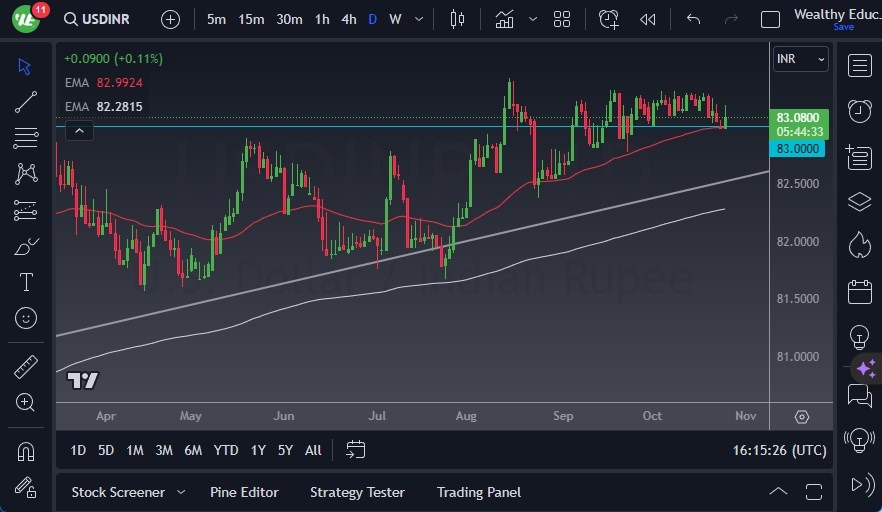Toggle fullscreen layout square checkbox
The image size is (882, 512).
click(770, 19)
